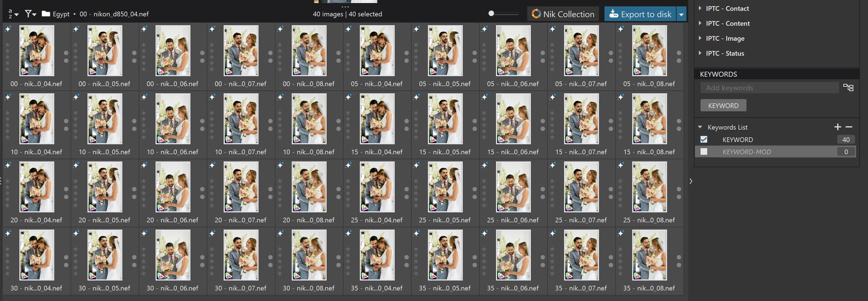Click the Egypt folder icon
This screenshot has width=868, height=301.
click(x=46, y=14)
